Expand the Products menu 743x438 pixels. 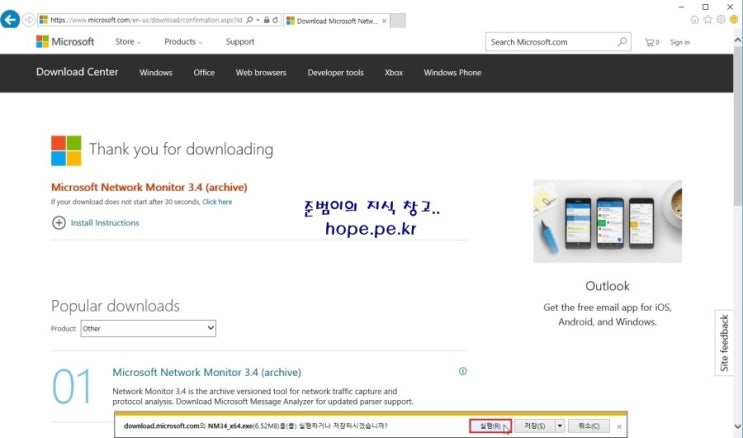pyautogui.click(x=183, y=42)
